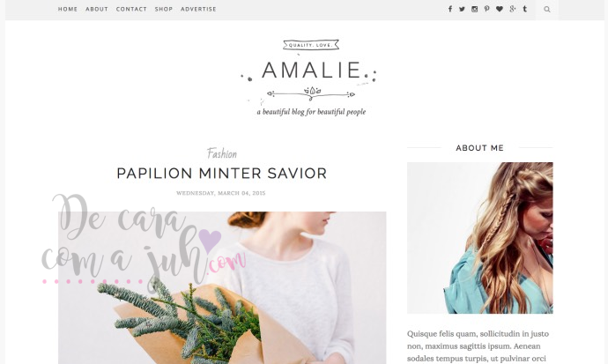Screen dimensions: 608x364
Task: Open the Bloglovin heart icon
Action: [500, 9]
